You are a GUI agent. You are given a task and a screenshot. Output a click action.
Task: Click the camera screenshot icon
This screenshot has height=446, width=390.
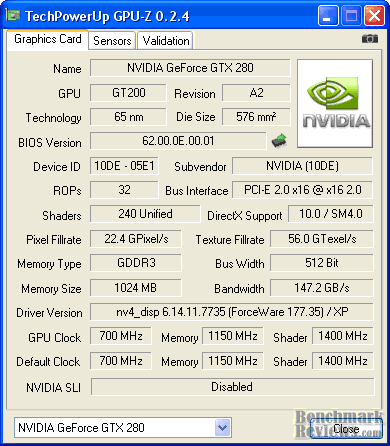click(370, 39)
